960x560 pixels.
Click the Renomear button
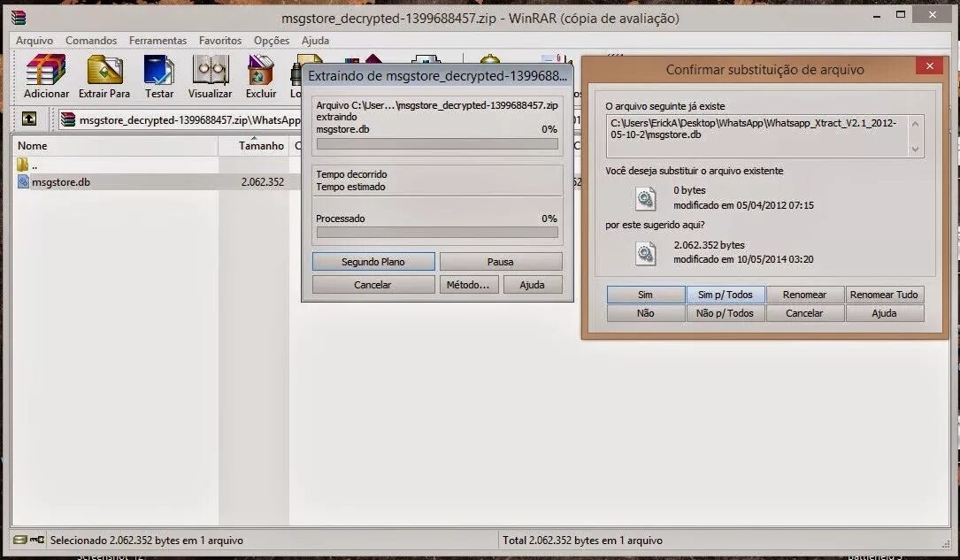804,295
